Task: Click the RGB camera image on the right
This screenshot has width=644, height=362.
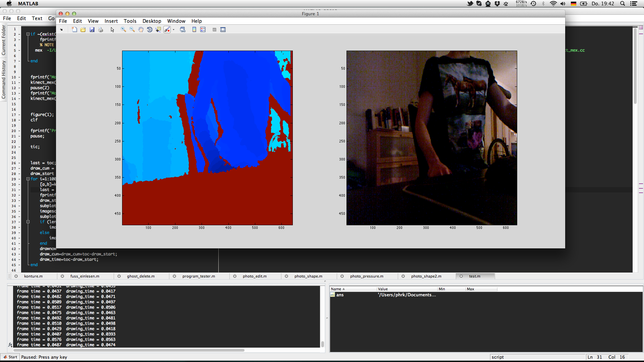Action: 432,138
